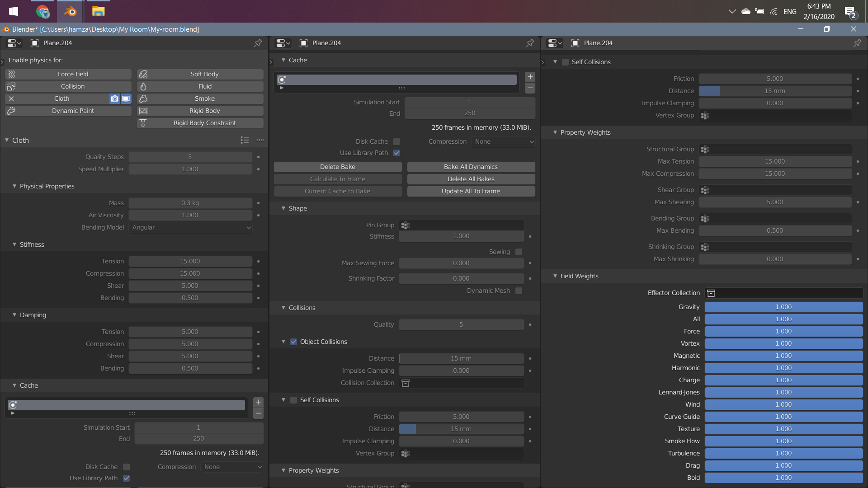Toggle the pin icon in the middle properties panel
868x488 pixels.
(x=530, y=43)
